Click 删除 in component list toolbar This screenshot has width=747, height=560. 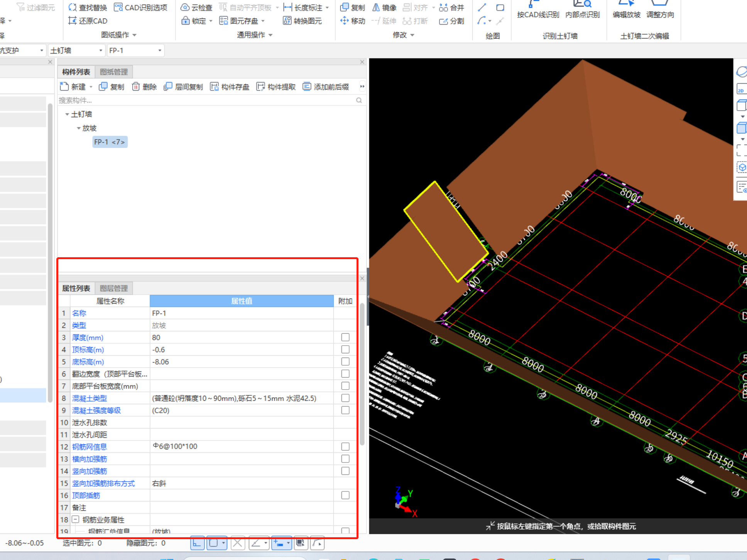pyautogui.click(x=144, y=87)
